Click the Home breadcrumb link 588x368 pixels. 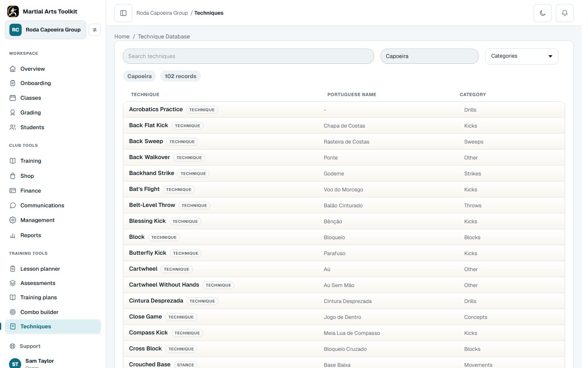point(122,36)
